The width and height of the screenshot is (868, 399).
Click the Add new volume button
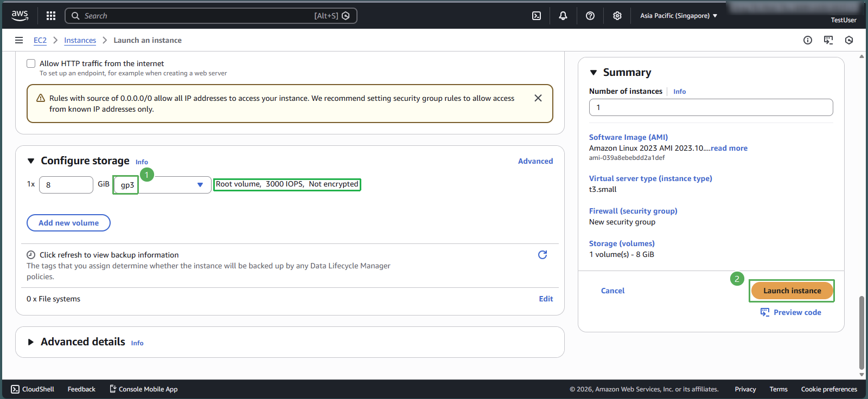[69, 223]
